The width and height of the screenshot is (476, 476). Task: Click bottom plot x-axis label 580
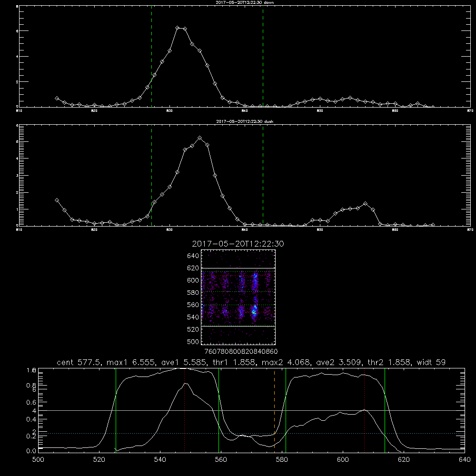pos(282,460)
